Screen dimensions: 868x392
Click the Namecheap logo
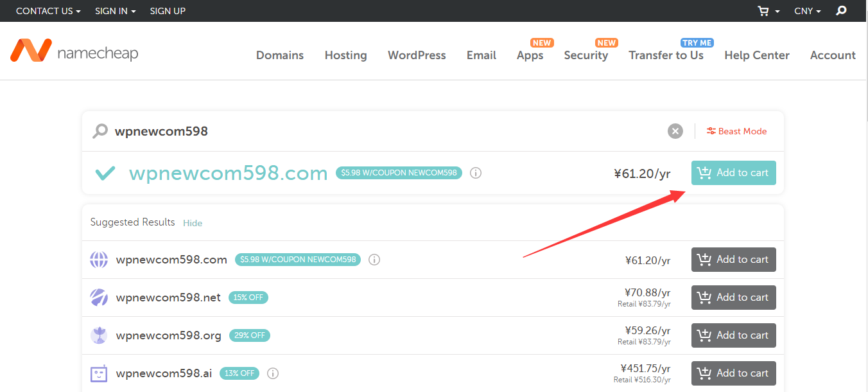(73, 51)
